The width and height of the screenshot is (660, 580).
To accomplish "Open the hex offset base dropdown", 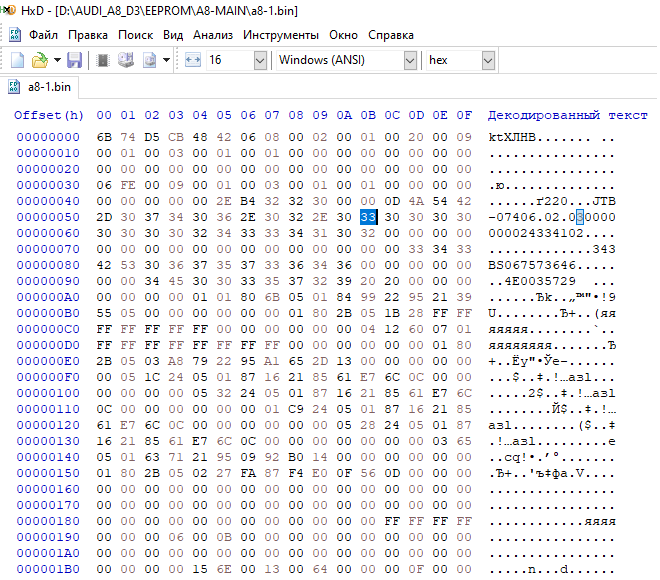I will (487, 61).
